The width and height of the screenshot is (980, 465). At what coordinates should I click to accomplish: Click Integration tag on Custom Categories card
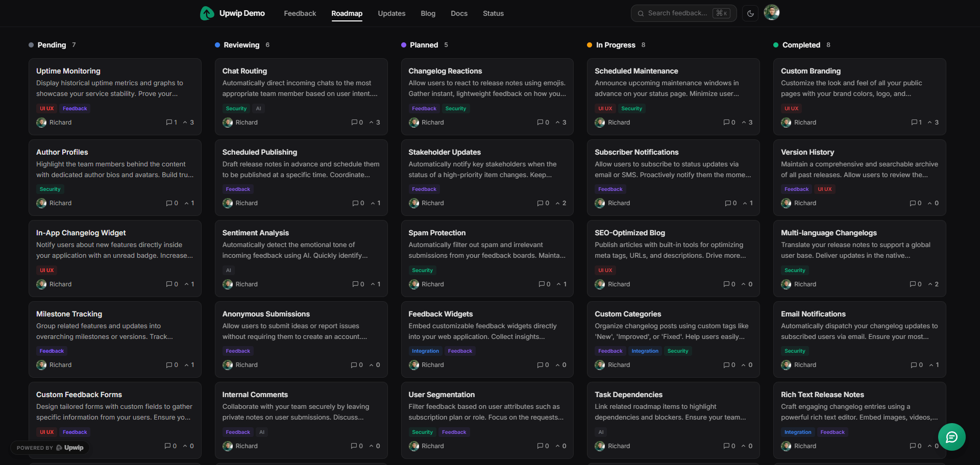(x=645, y=351)
